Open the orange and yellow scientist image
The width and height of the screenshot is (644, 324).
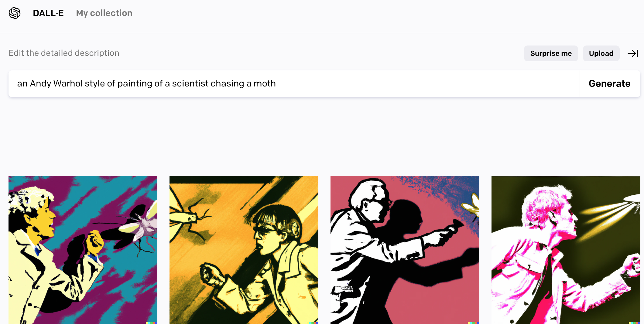click(x=244, y=250)
